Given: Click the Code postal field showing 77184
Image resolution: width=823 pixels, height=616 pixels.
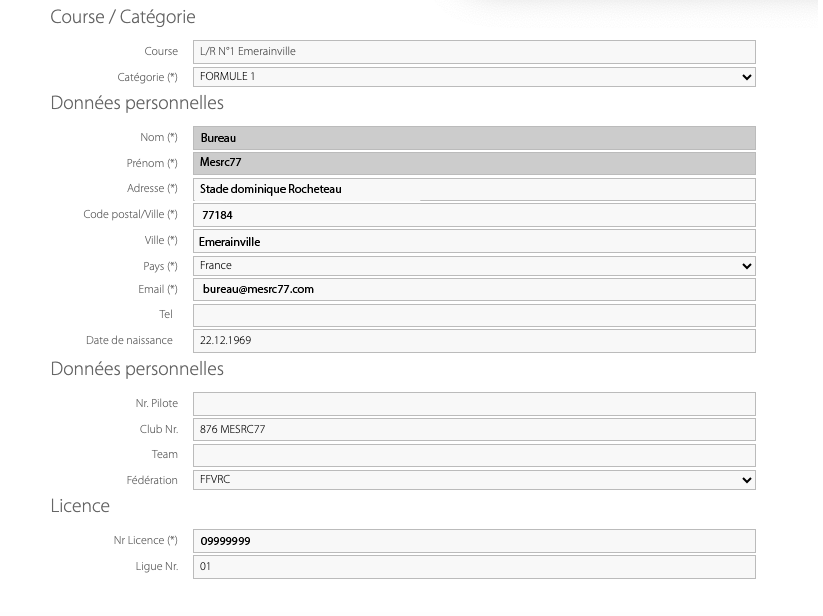Looking at the screenshot, I should tap(474, 215).
